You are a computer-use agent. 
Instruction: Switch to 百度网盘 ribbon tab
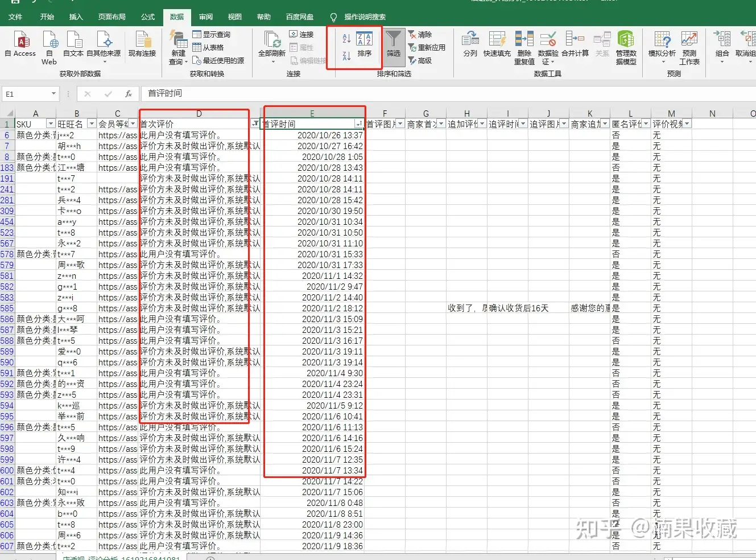[x=300, y=17]
